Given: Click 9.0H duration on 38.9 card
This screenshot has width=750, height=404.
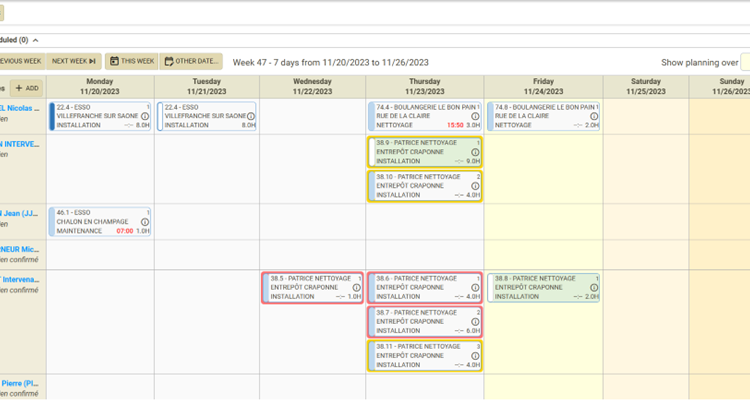Looking at the screenshot, I should [x=474, y=161].
